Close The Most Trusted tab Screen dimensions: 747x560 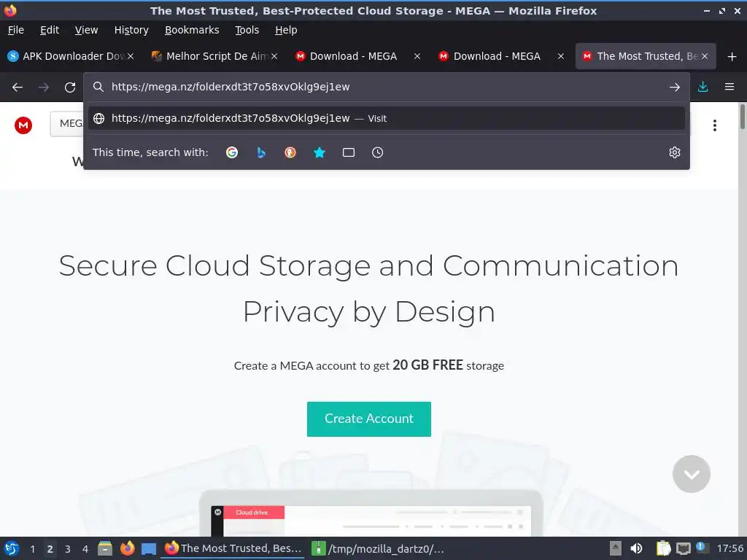pos(705,56)
